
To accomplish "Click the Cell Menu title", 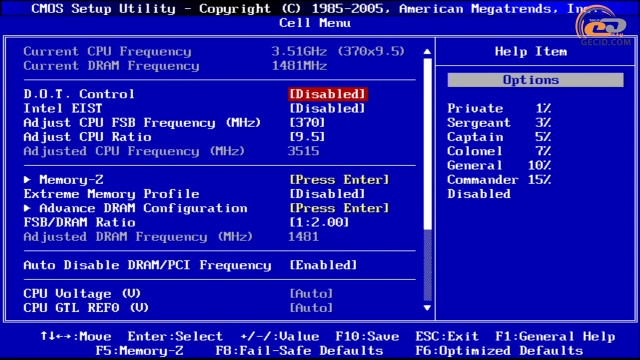I will coord(315,23).
